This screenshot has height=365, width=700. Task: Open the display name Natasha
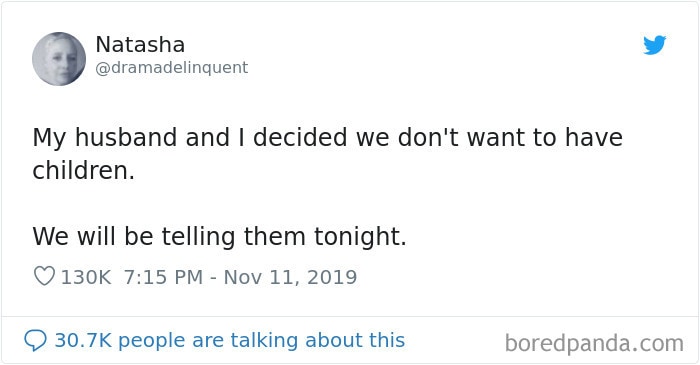click(x=140, y=45)
